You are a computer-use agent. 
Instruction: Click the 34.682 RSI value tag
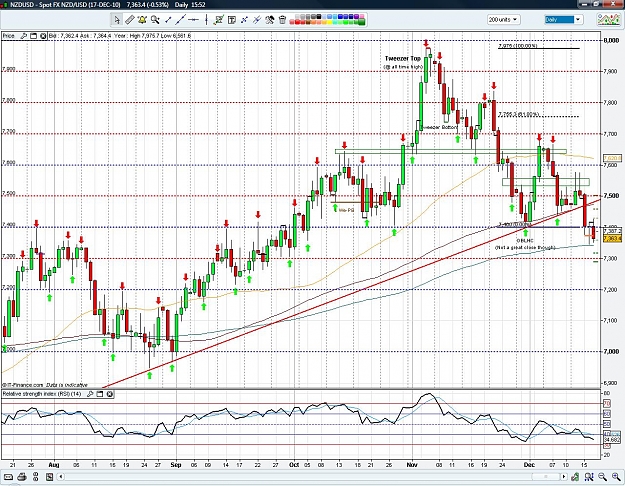click(612, 440)
